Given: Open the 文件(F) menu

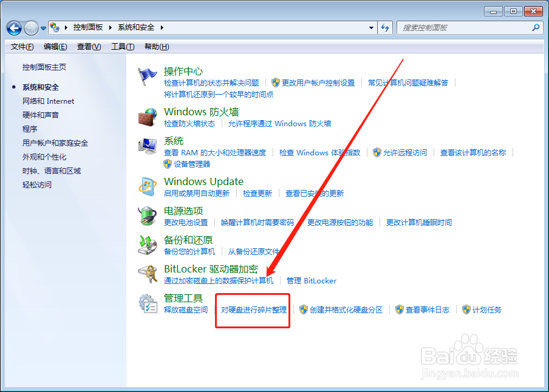Looking at the screenshot, I should pyautogui.click(x=22, y=47).
